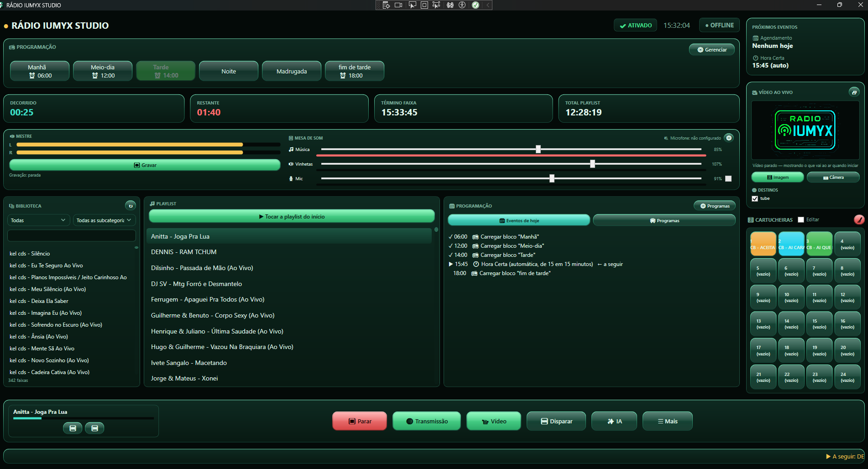The width and height of the screenshot is (868, 469).
Task: Open microphone settings gear icon
Action: click(729, 138)
